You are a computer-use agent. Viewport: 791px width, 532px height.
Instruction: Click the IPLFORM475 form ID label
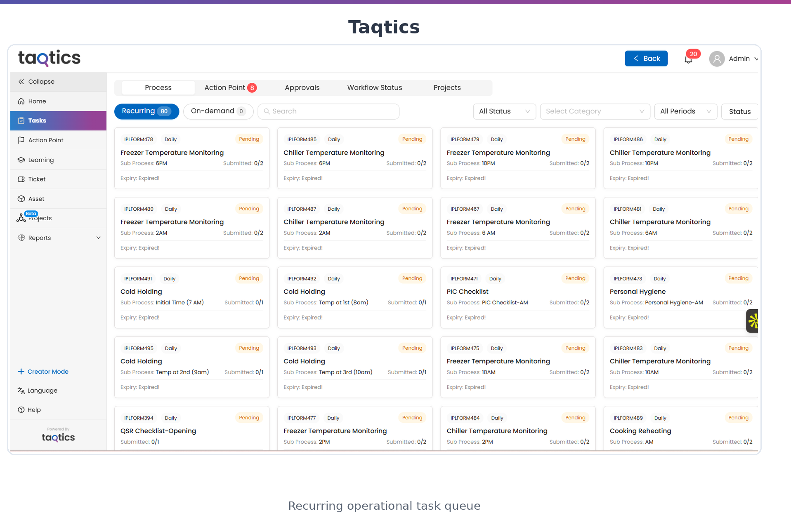pos(465,348)
